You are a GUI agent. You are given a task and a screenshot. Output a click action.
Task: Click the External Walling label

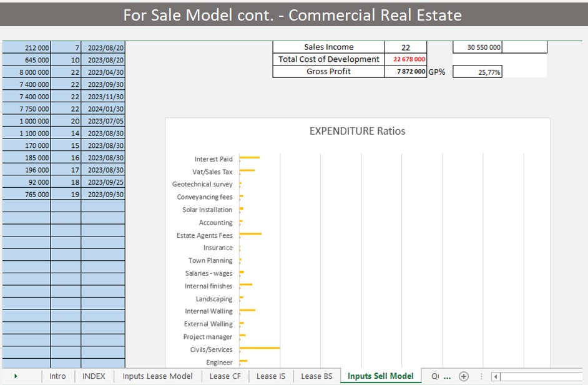[x=208, y=324]
